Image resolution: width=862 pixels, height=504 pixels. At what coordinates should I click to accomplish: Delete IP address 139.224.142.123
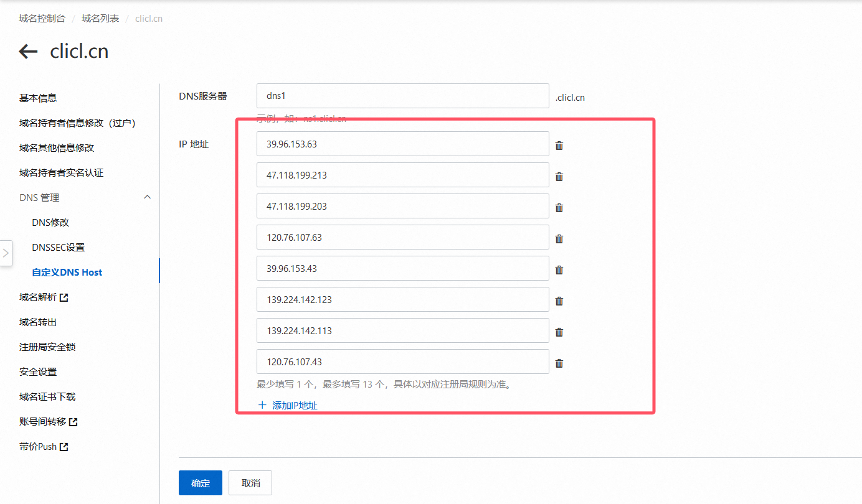(559, 301)
